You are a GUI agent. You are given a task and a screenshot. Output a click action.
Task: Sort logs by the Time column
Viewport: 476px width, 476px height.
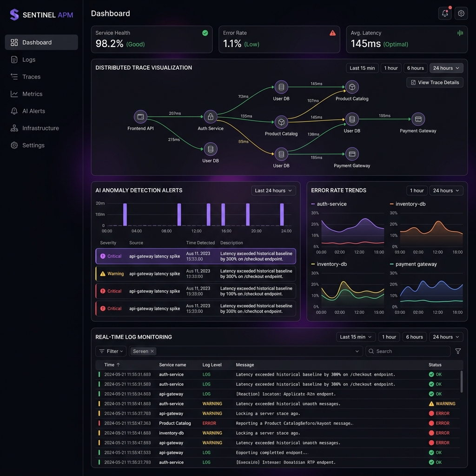click(112, 365)
